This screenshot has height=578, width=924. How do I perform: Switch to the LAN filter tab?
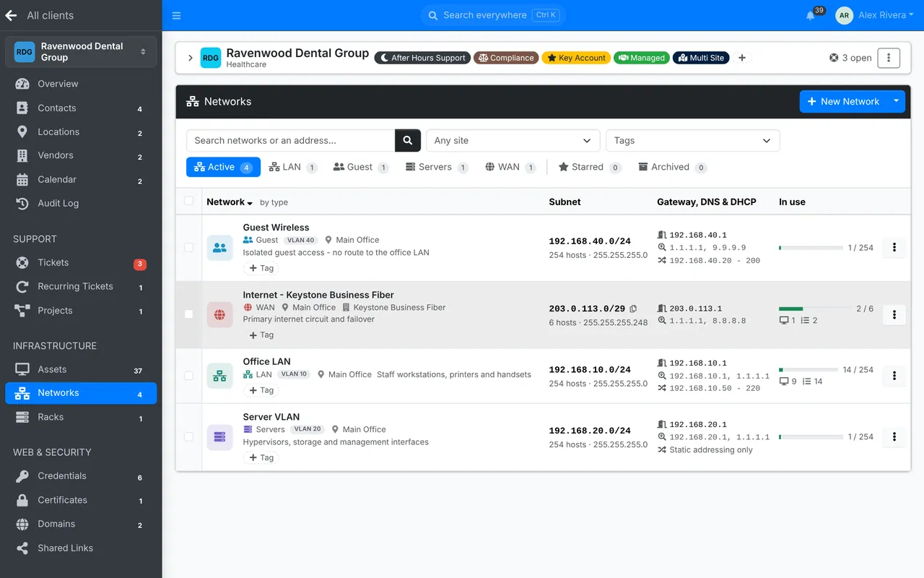(x=292, y=167)
